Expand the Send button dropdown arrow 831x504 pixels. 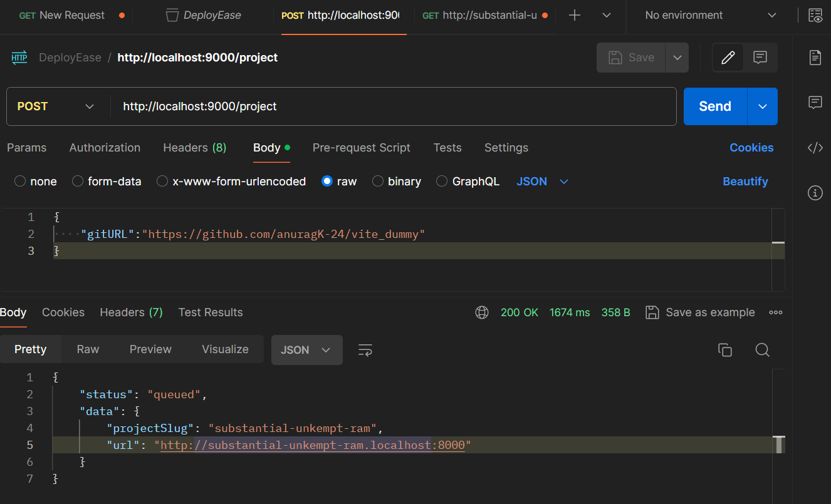coord(763,106)
